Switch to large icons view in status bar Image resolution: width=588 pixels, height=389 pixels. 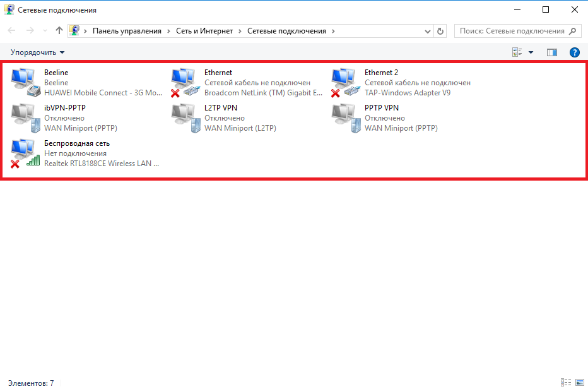[x=579, y=382]
